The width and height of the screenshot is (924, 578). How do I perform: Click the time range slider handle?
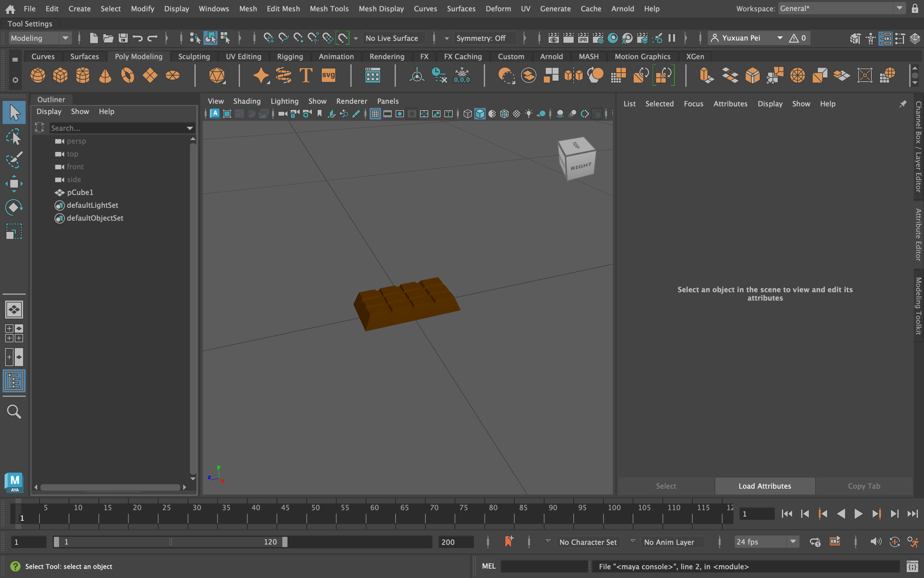point(285,542)
